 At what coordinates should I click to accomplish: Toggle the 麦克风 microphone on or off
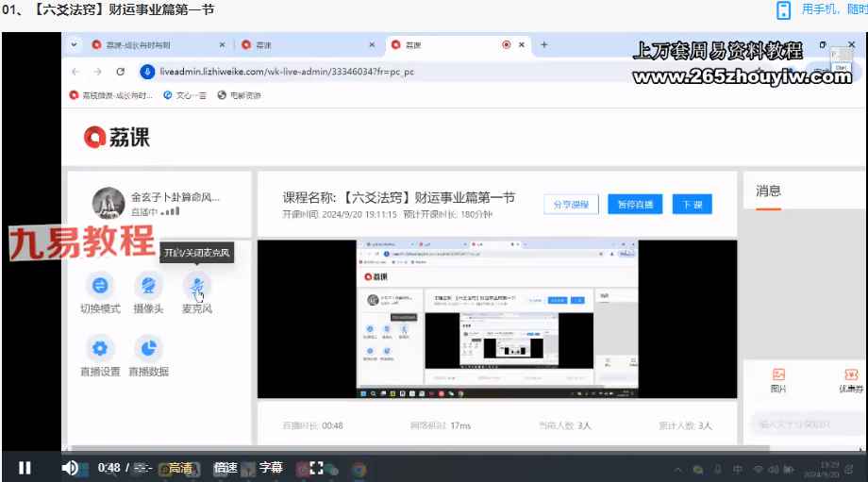(196, 287)
